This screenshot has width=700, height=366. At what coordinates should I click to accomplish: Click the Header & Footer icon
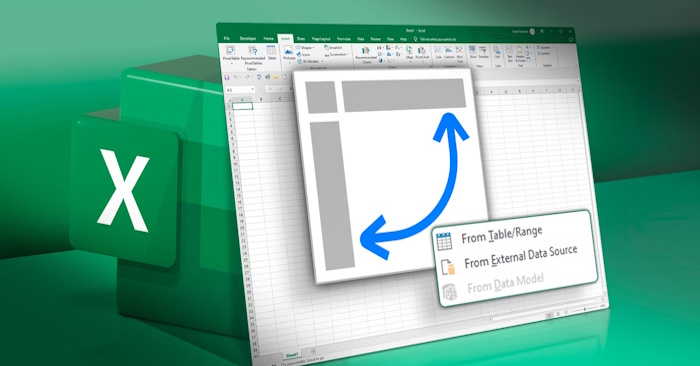(x=520, y=50)
